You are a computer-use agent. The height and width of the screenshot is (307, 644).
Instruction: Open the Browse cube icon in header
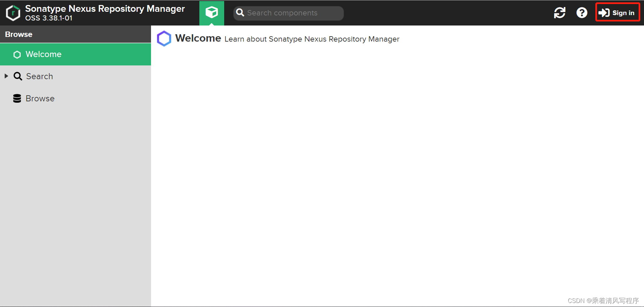coord(212,13)
